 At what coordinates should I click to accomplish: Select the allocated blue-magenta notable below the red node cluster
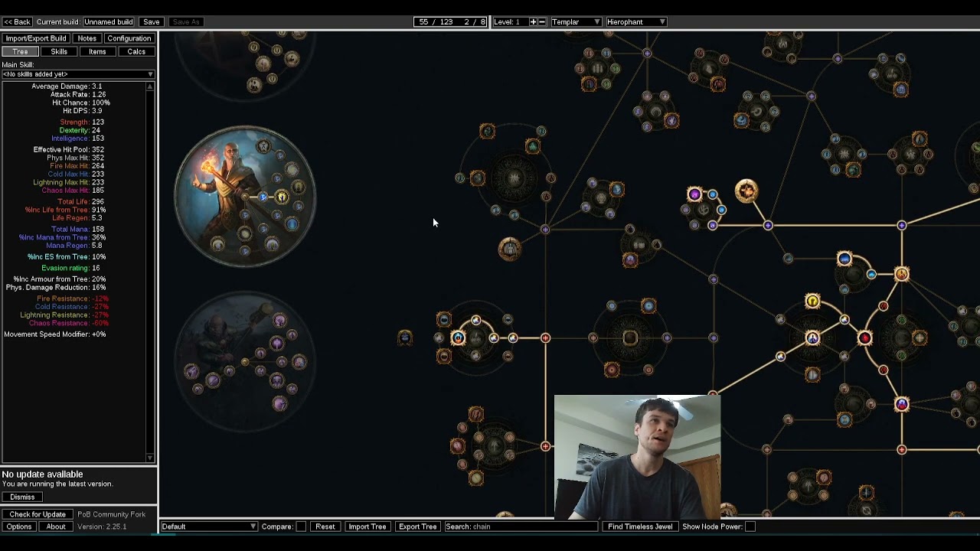tap(901, 404)
